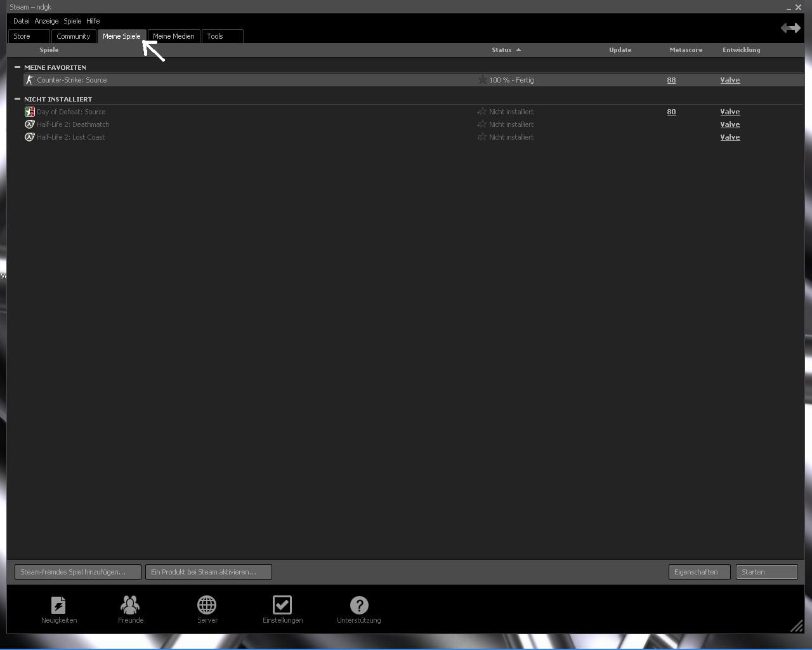Open the Anzeige menu
Screen dimensions: 812x650
pos(46,21)
